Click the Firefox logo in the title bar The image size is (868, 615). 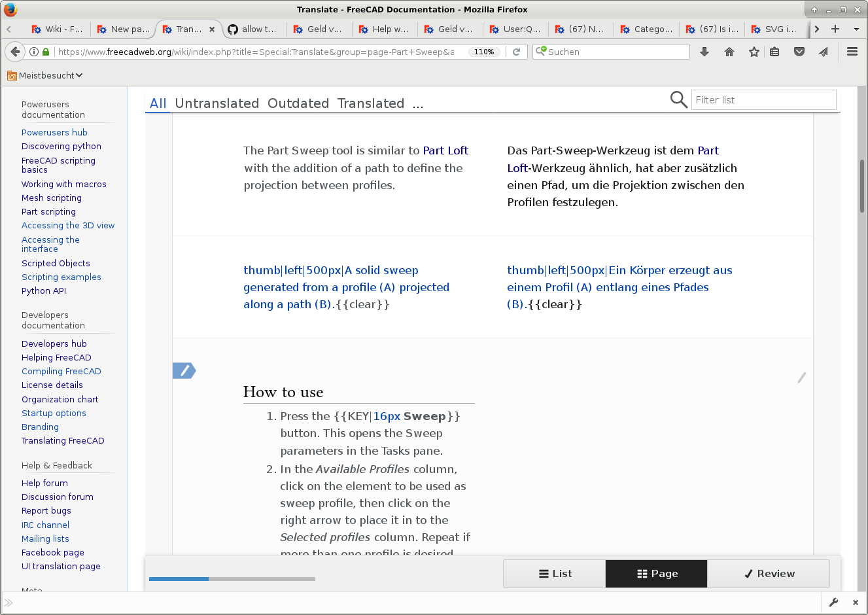10,9
